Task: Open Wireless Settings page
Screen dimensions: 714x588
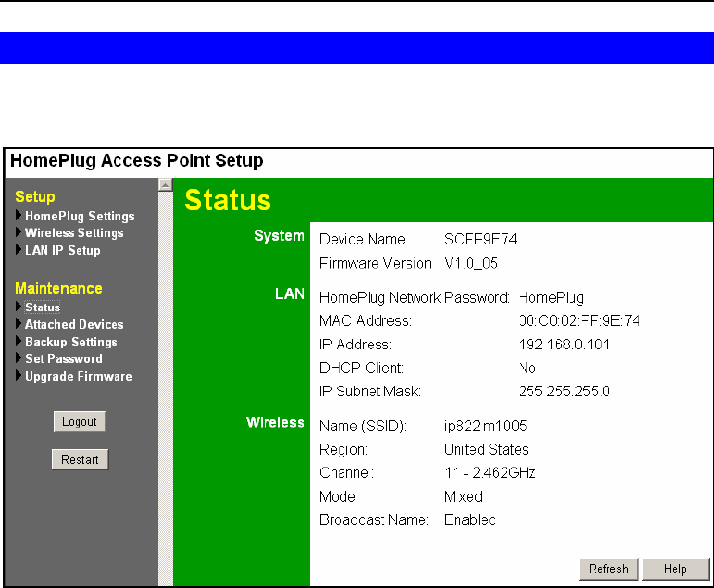Action: click(x=74, y=232)
